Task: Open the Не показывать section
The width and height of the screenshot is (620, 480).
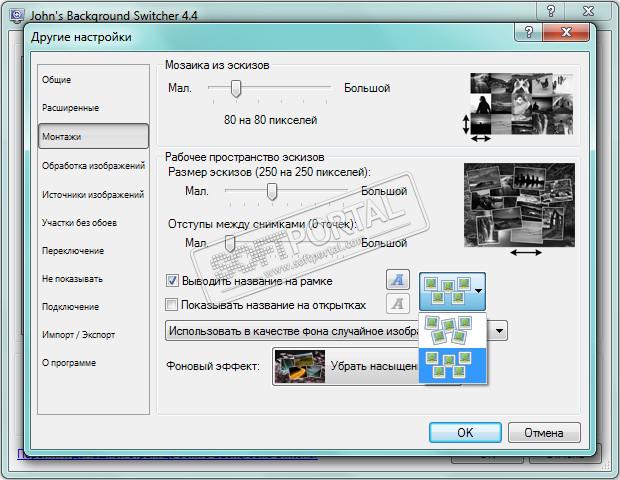Action: tap(72, 279)
